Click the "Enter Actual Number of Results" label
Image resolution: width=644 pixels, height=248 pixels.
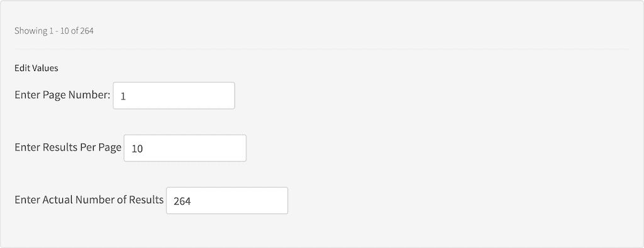coord(89,200)
